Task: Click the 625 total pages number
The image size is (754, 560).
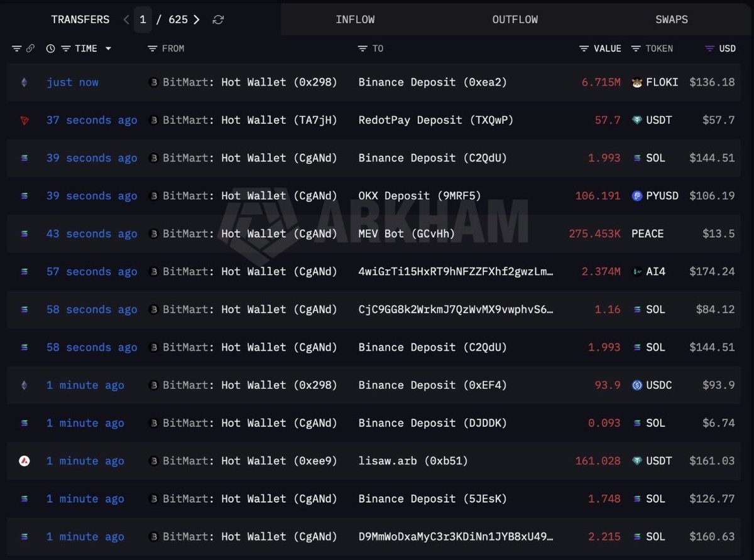Action: (178, 19)
